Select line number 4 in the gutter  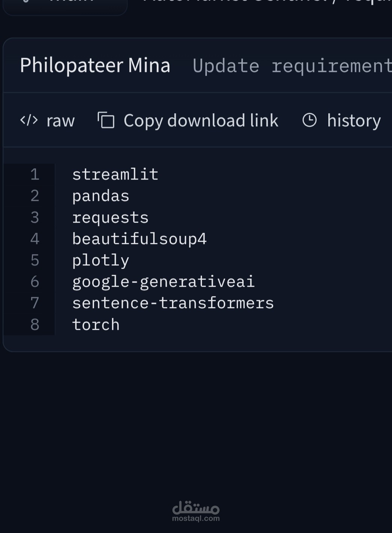(x=35, y=239)
